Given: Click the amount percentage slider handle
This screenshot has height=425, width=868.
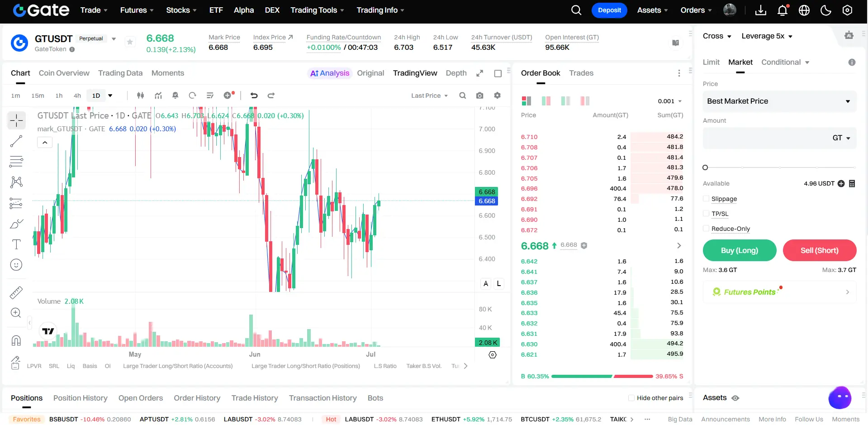Looking at the screenshot, I should (x=705, y=167).
